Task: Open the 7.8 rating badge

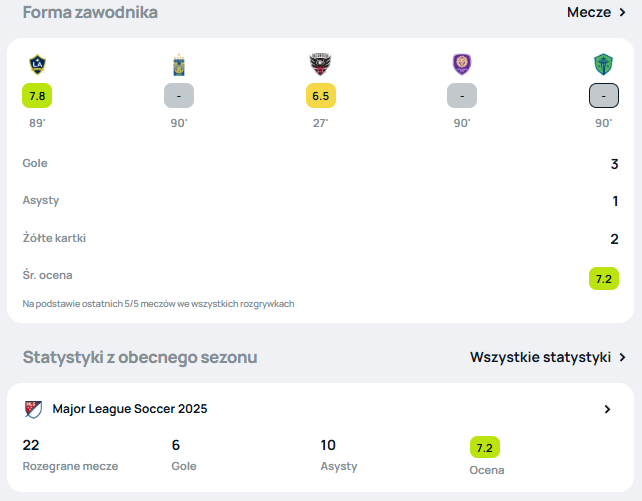Action: [37, 96]
